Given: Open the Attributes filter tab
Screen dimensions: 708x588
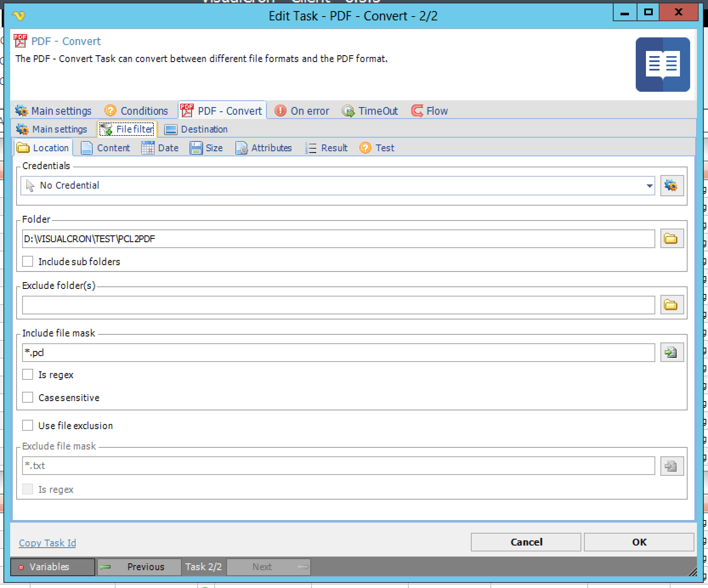Looking at the screenshot, I should click(x=264, y=148).
